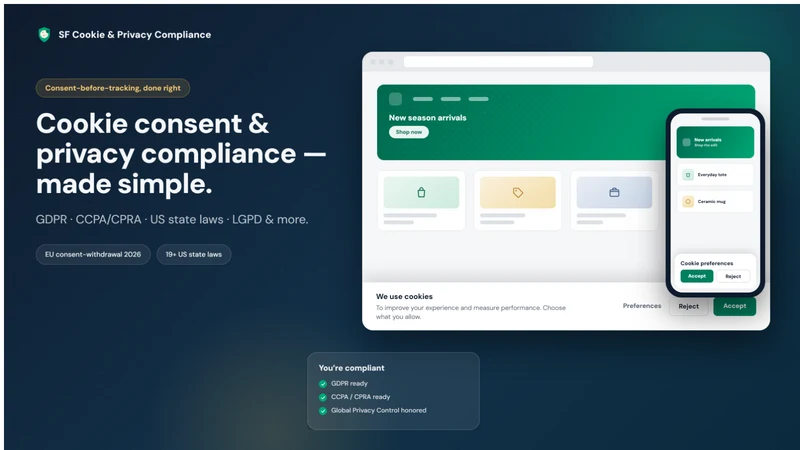Click the SF Cookie shield logo icon
Viewport: 800px width, 450px height.
[x=44, y=35]
